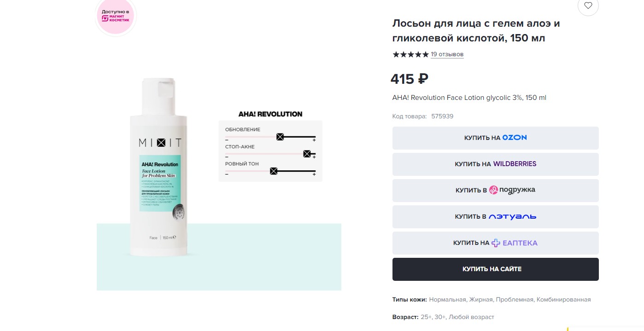The height and width of the screenshot is (331, 644).
Task: Click the ЕАптека cross logo
Action: pyautogui.click(x=495, y=243)
